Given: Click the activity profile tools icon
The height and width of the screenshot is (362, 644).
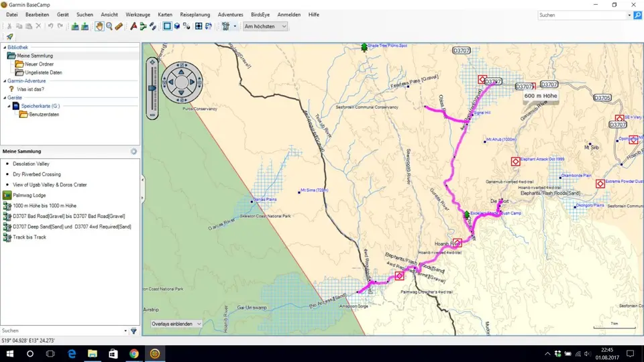Looking at the screenshot, I should 225,26.
